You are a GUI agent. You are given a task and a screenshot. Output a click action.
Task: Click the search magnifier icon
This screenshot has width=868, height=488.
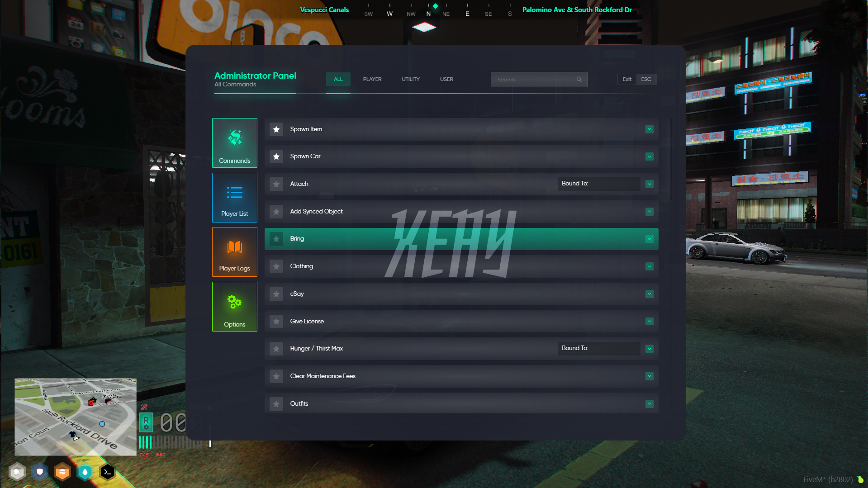click(579, 80)
